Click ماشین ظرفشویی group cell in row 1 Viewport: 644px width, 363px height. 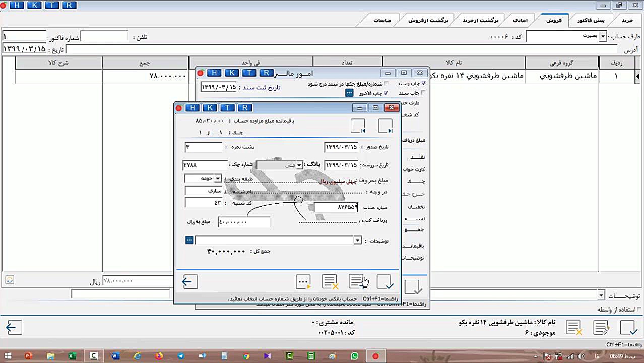[x=562, y=76]
